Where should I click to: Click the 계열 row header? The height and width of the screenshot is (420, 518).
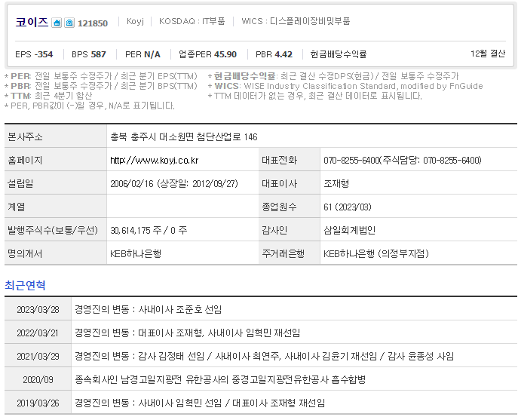click(x=56, y=207)
